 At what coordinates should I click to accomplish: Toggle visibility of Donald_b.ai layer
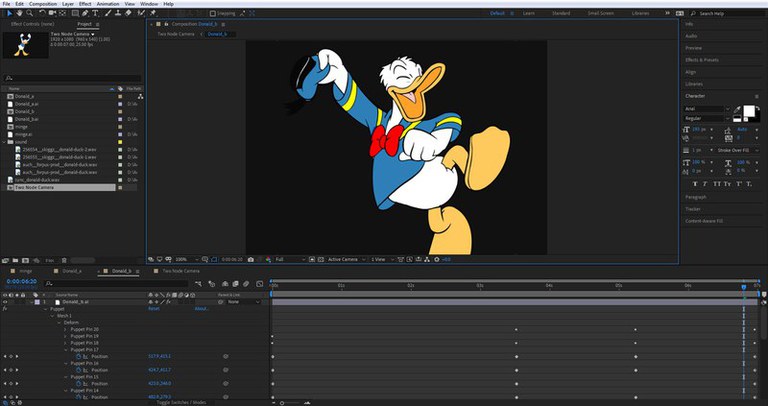coord(5,302)
